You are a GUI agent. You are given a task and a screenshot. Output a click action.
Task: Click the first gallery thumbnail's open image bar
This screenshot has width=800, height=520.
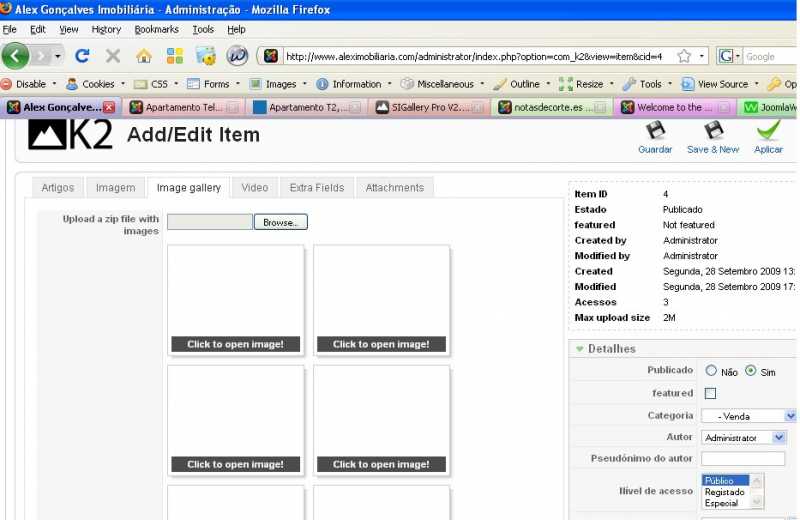tap(235, 344)
